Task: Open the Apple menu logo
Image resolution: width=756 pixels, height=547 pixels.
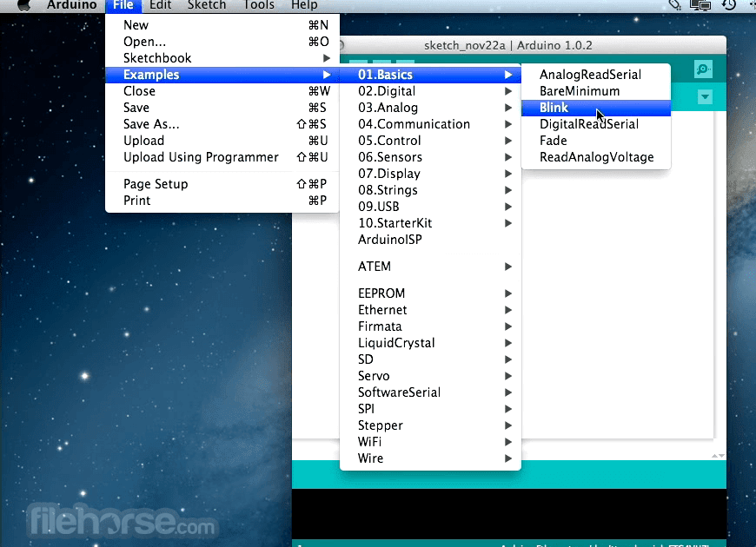Action: (x=23, y=5)
